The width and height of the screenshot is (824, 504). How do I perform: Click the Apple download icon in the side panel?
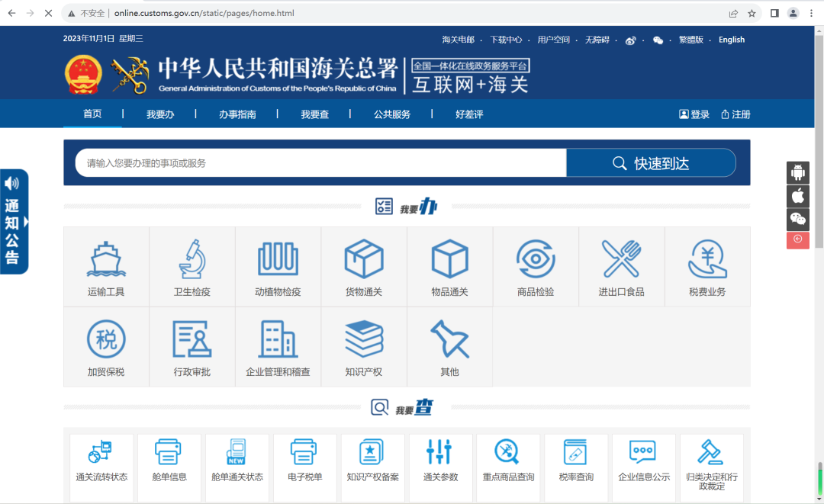(x=798, y=197)
